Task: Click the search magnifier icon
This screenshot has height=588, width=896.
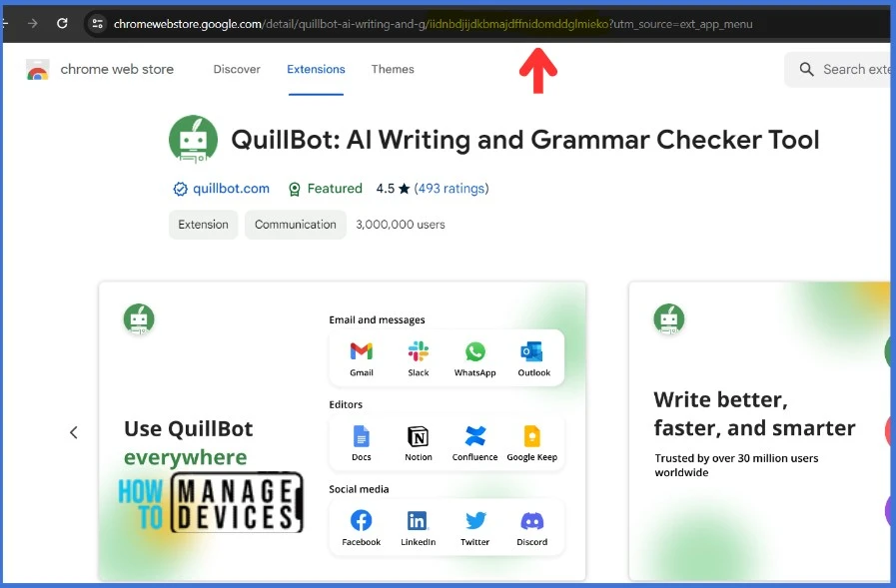Action: click(x=806, y=69)
